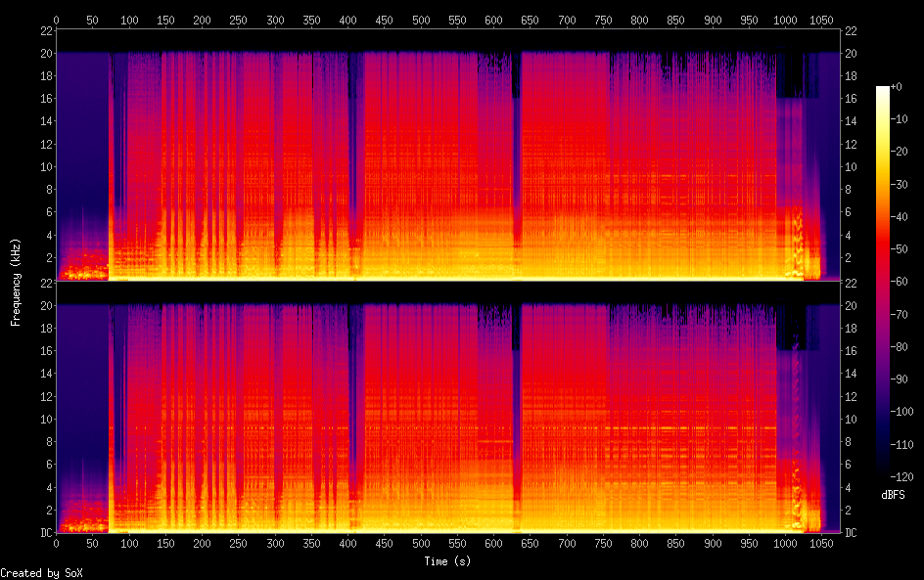Click the dark gap near 410s in bottom channel
The height and width of the screenshot is (580, 924).
point(356,421)
